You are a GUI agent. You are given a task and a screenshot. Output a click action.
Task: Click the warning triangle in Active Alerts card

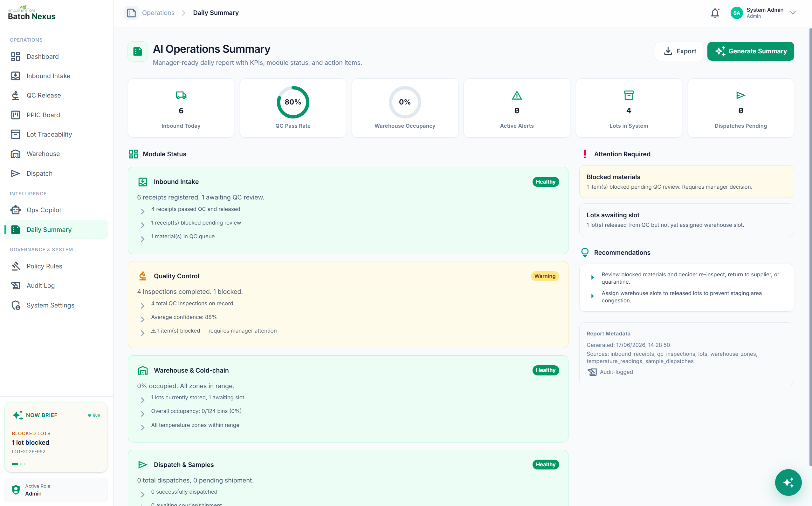pos(517,95)
